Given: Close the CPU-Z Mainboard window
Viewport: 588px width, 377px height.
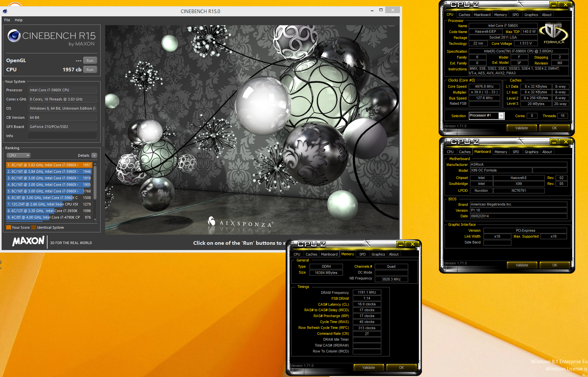Looking at the screenshot, I should click(x=566, y=142).
